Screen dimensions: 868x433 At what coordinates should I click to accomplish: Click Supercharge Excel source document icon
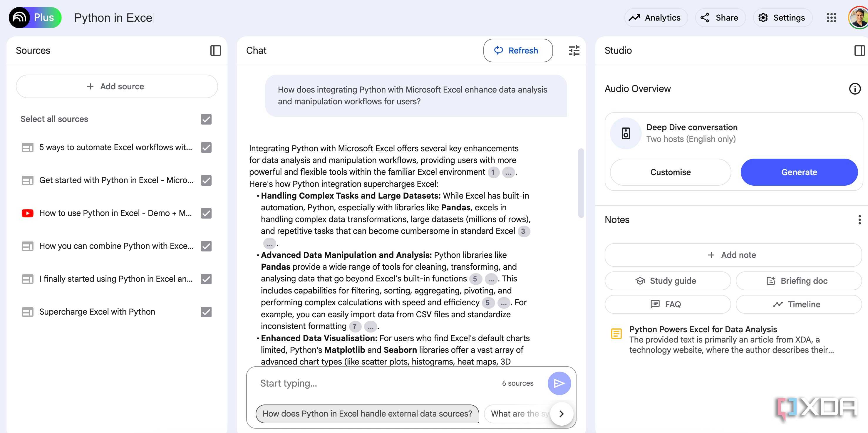27,312
